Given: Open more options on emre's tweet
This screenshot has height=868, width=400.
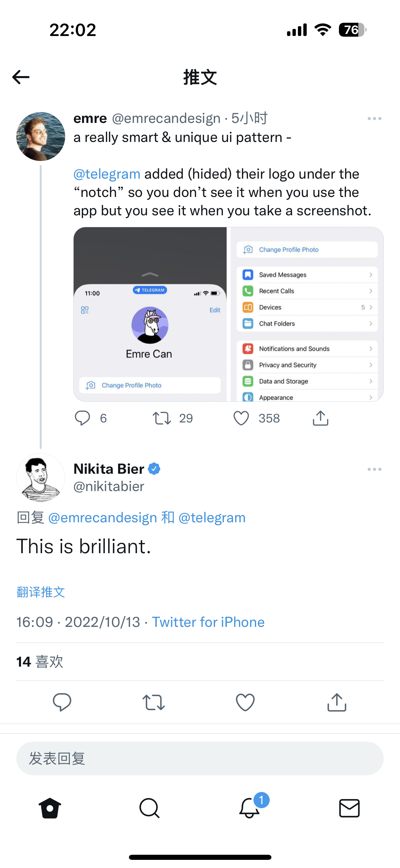Looking at the screenshot, I should tap(374, 119).
